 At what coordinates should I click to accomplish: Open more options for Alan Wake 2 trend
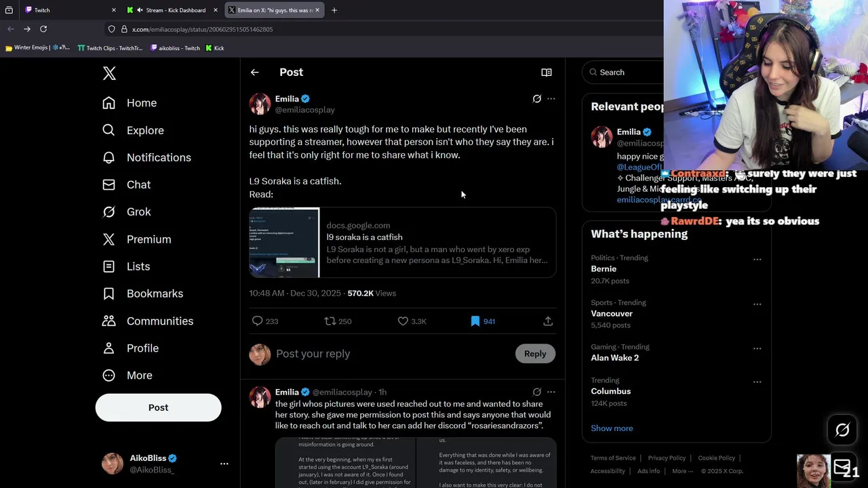tap(757, 348)
